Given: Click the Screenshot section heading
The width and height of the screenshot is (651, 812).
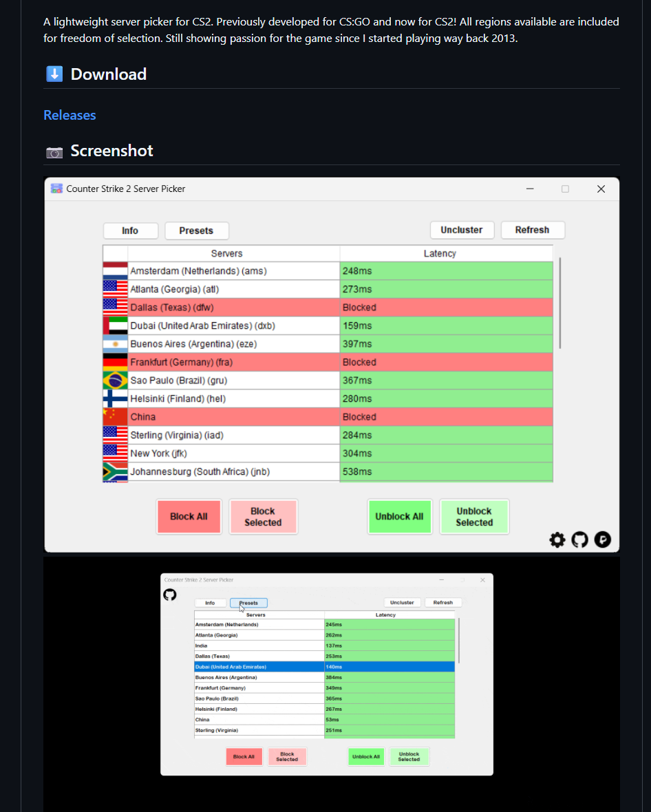Looking at the screenshot, I should (112, 151).
